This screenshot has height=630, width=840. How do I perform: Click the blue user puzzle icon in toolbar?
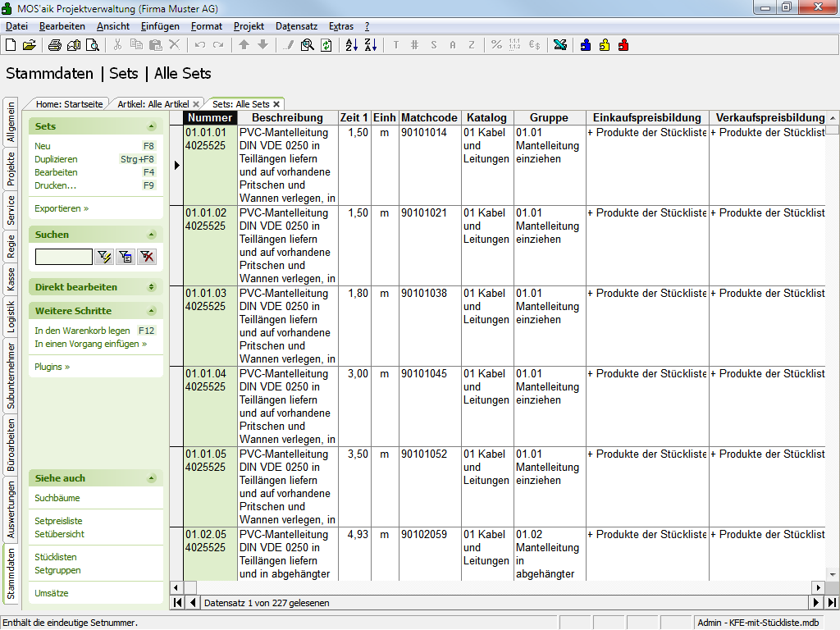586,45
